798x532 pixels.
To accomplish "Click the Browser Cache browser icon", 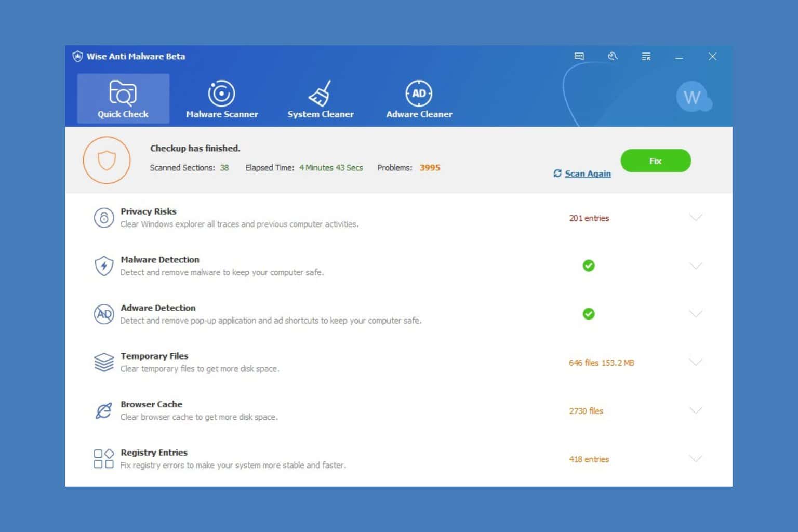I will pyautogui.click(x=104, y=410).
